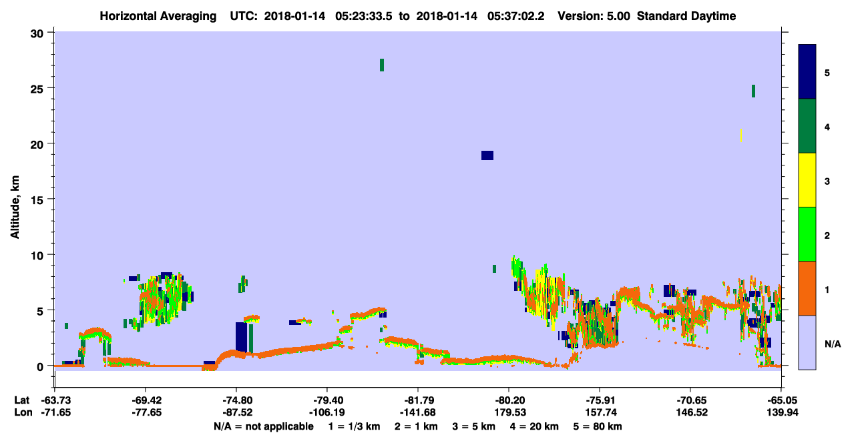Select latitude value -80.20

point(509,400)
